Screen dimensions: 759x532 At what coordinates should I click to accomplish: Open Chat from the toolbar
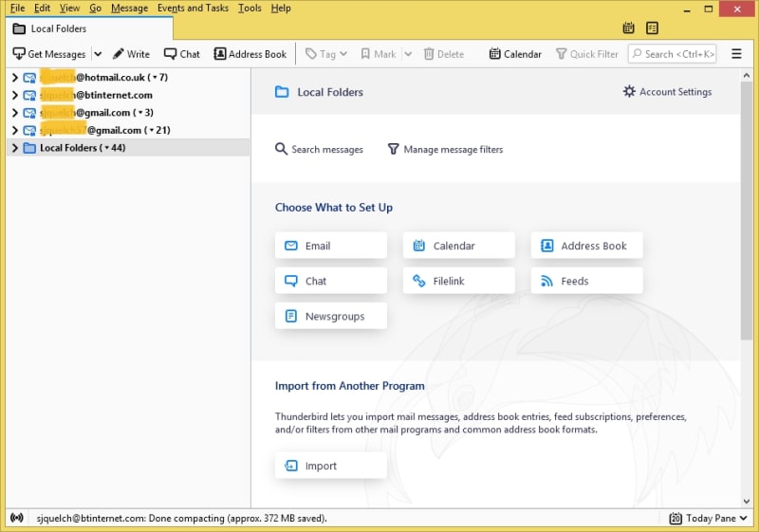pos(182,54)
